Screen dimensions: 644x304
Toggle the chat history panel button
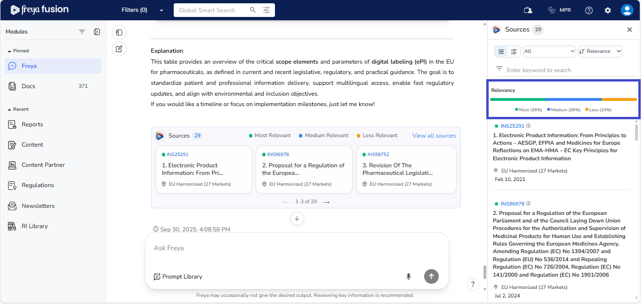(119, 33)
